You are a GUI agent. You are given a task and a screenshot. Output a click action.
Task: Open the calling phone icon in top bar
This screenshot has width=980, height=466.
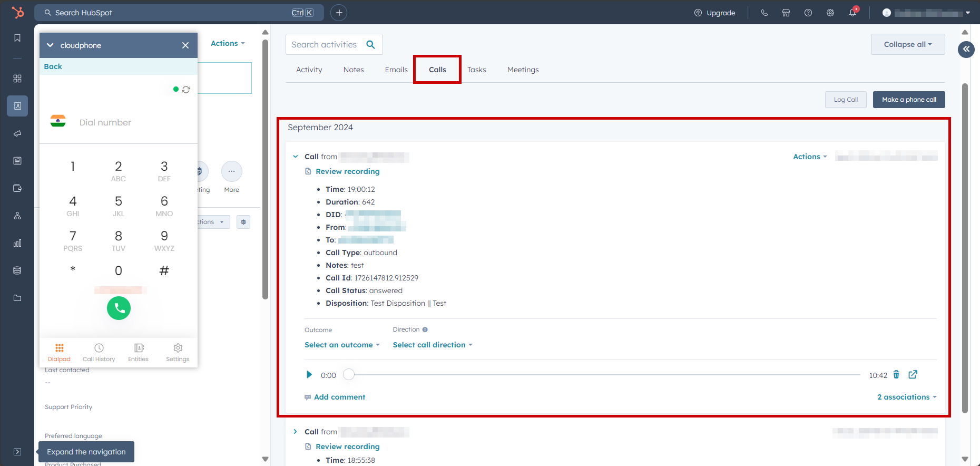click(764, 13)
